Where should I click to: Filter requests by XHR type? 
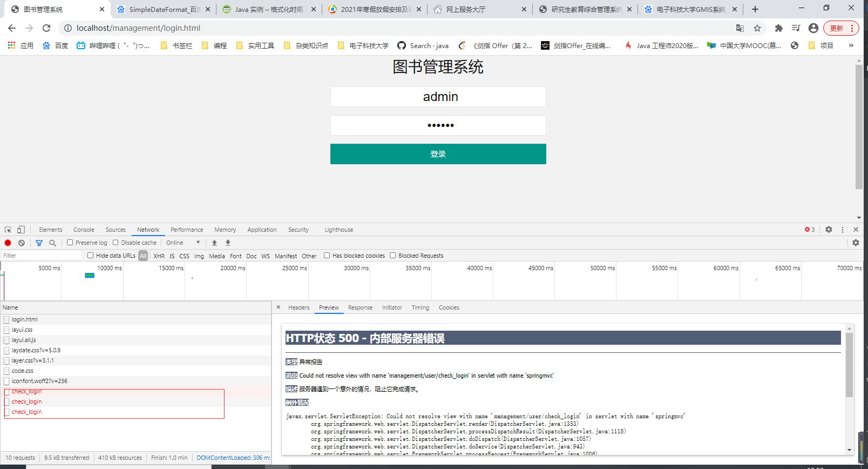point(159,256)
